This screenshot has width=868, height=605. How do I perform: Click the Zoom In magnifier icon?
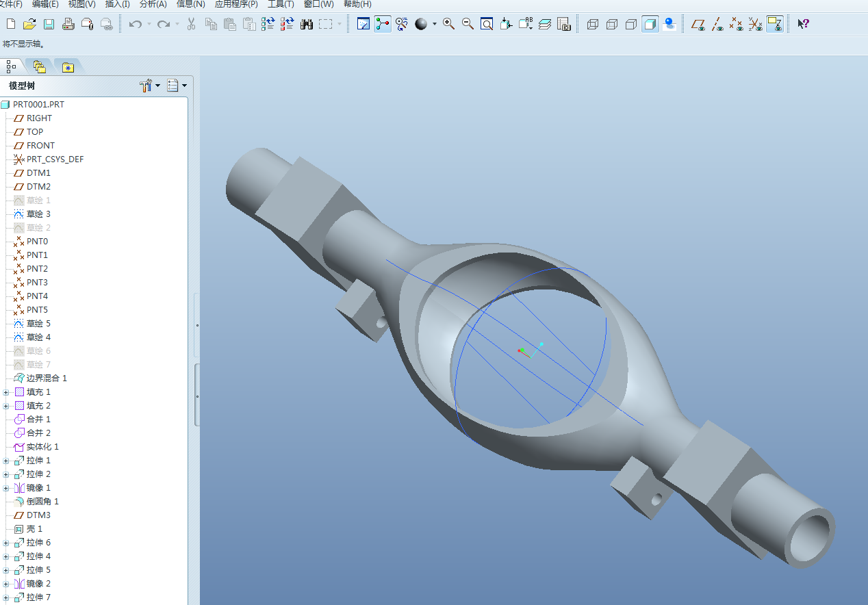[x=449, y=25]
